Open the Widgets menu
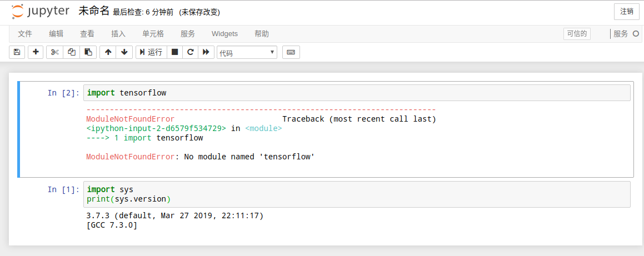 tap(224, 34)
